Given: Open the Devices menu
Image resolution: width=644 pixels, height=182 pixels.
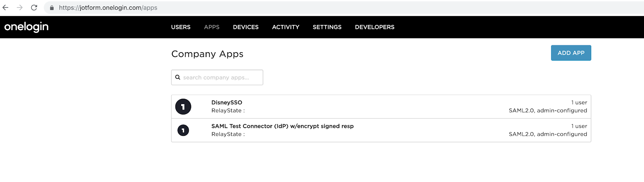Looking at the screenshot, I should click(x=246, y=27).
